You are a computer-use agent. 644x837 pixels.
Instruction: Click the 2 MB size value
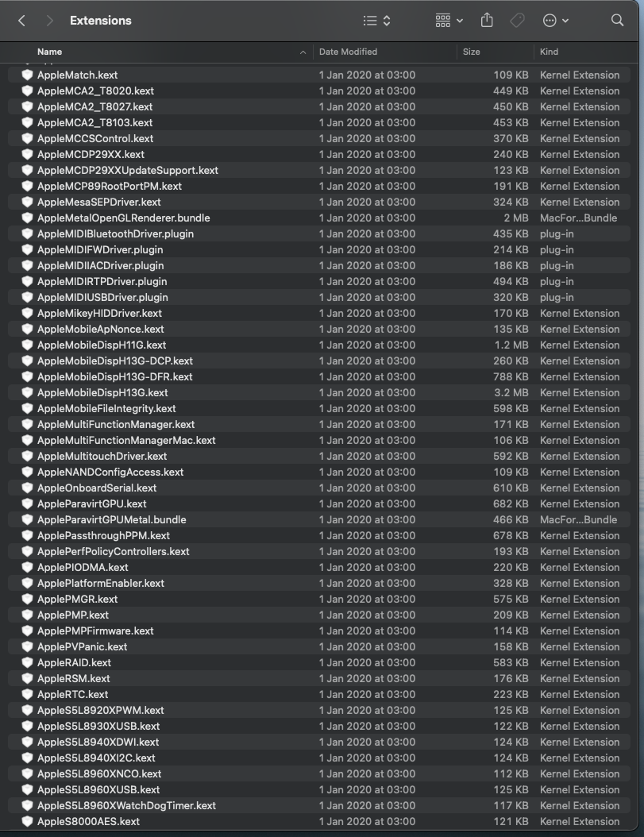516,218
